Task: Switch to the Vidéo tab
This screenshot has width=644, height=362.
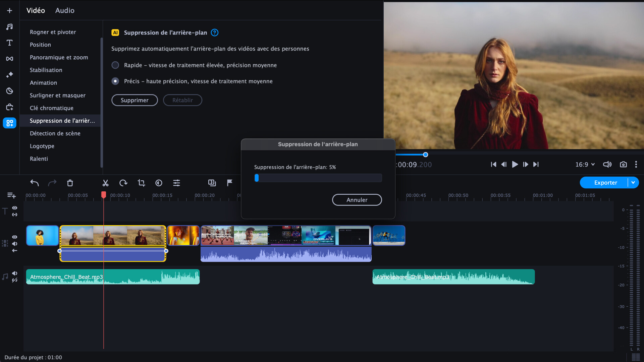Action: point(36,10)
